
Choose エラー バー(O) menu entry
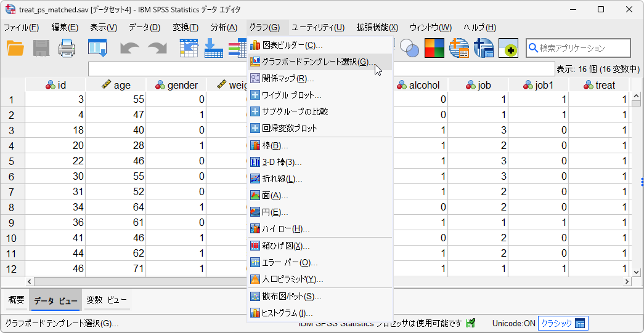320,263
